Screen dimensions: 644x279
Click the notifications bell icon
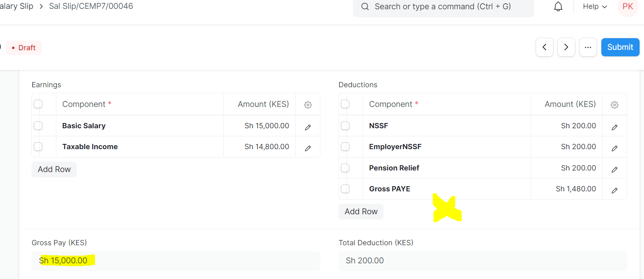click(558, 7)
